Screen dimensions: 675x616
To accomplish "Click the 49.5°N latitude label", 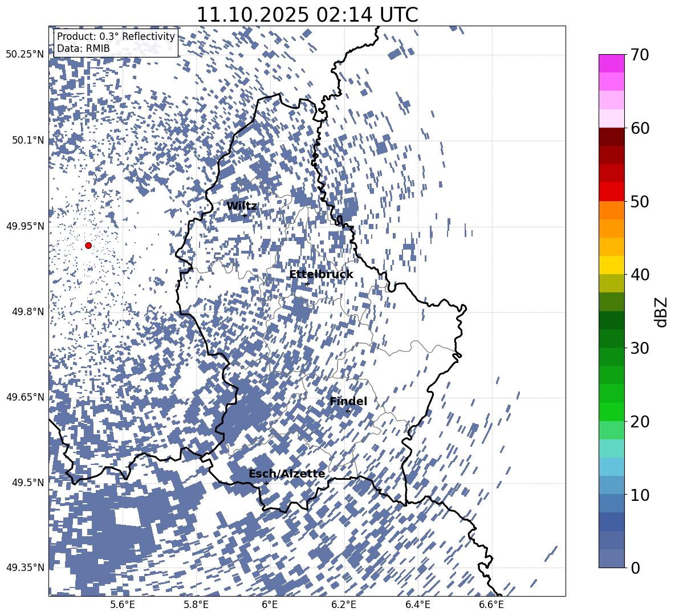I will [29, 482].
